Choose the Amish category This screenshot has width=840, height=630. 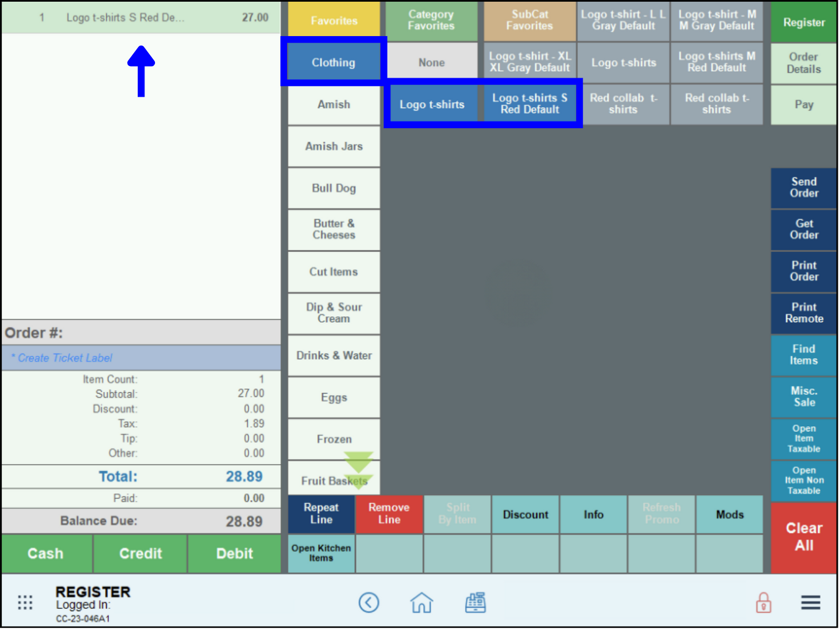pyautogui.click(x=334, y=104)
